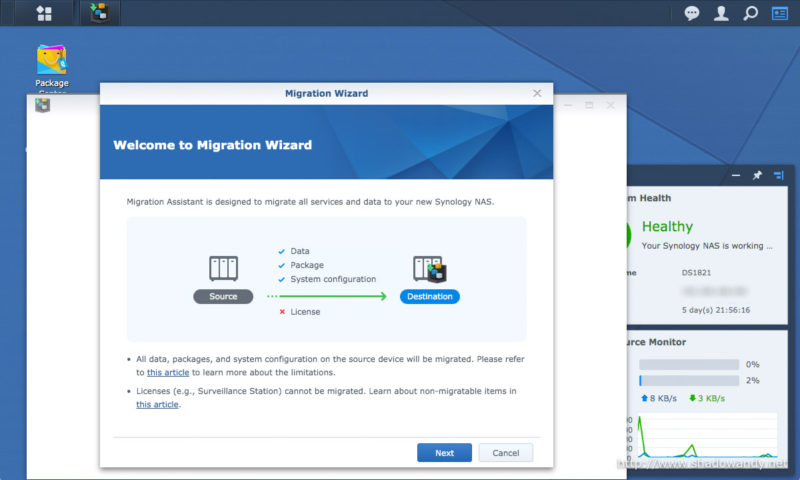Viewport: 800px width, 480px height.
Task: Minimize the widget panel
Action: (x=736, y=175)
